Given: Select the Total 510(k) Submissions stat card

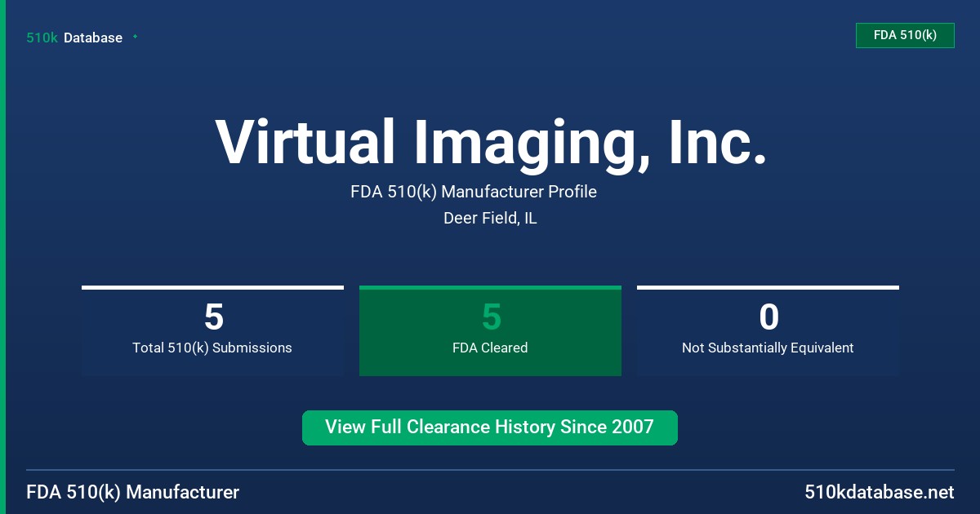Looking at the screenshot, I should pos(212,330).
